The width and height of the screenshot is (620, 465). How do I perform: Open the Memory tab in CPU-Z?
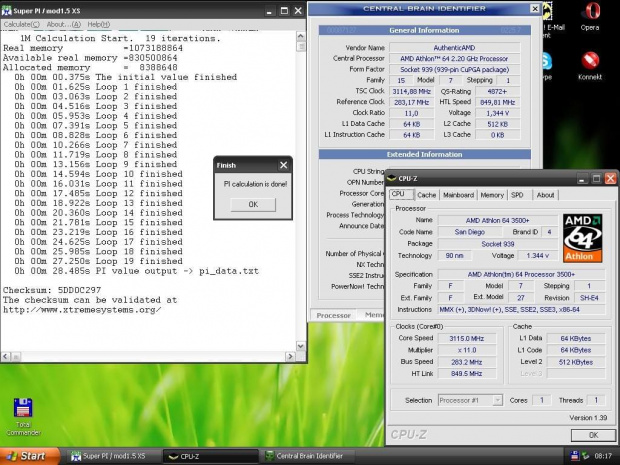point(492,195)
